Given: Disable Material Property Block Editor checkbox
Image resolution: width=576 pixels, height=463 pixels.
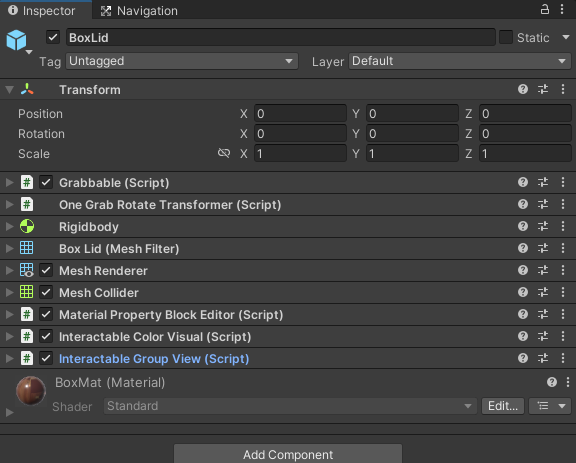Looking at the screenshot, I should point(46,315).
